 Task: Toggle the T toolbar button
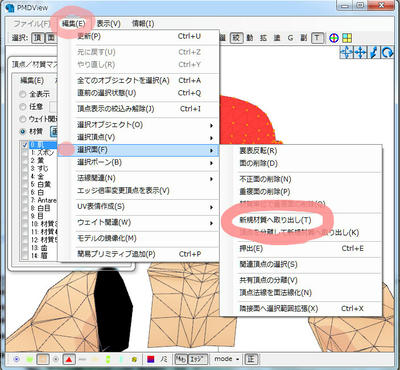tap(317, 38)
